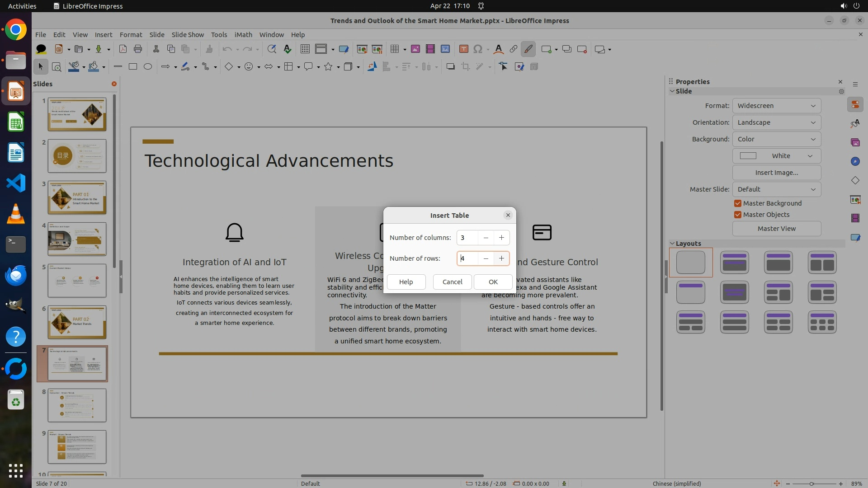Collapse the Layouts section
868x488 pixels.
point(672,244)
